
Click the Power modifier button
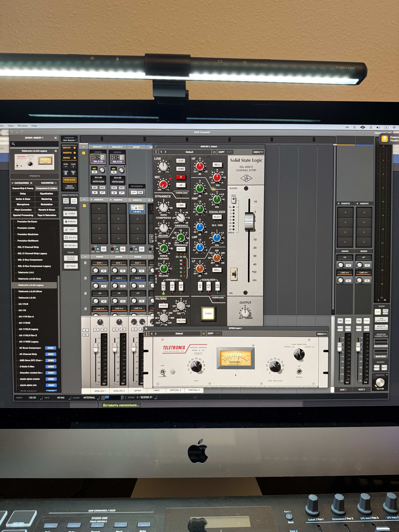(70, 214)
